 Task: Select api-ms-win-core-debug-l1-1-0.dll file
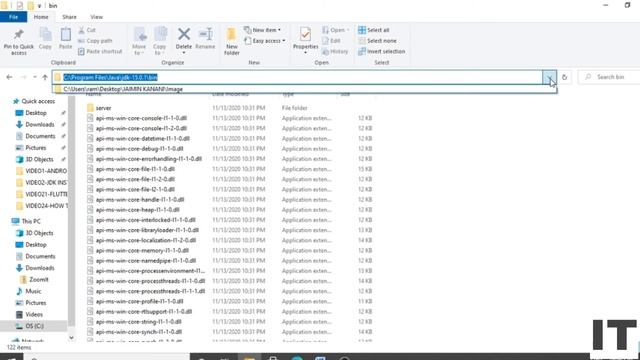pos(140,149)
